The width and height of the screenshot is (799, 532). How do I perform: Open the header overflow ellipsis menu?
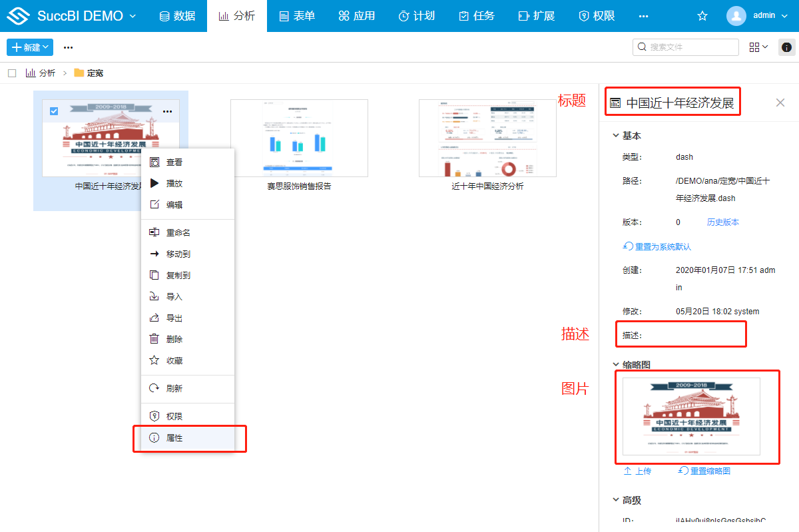[643, 16]
